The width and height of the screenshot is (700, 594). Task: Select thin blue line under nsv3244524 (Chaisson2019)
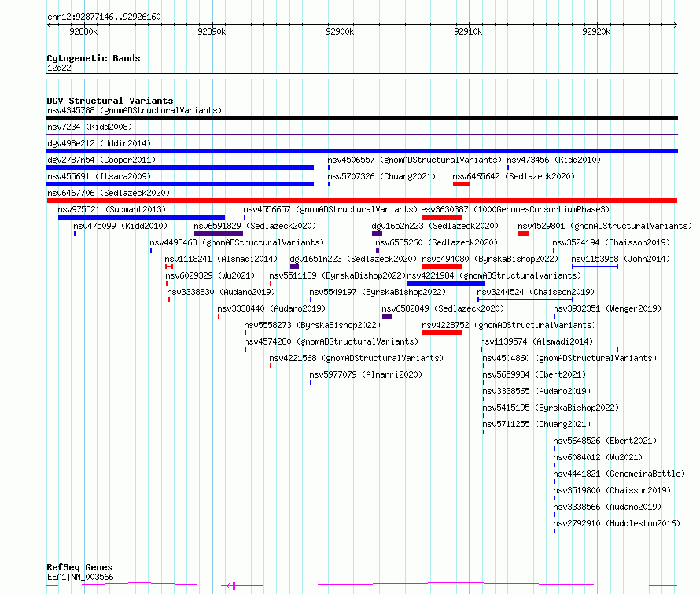tap(525, 300)
